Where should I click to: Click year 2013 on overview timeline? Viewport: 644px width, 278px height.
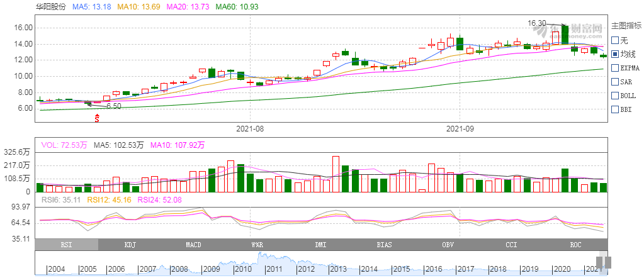tap(337, 269)
